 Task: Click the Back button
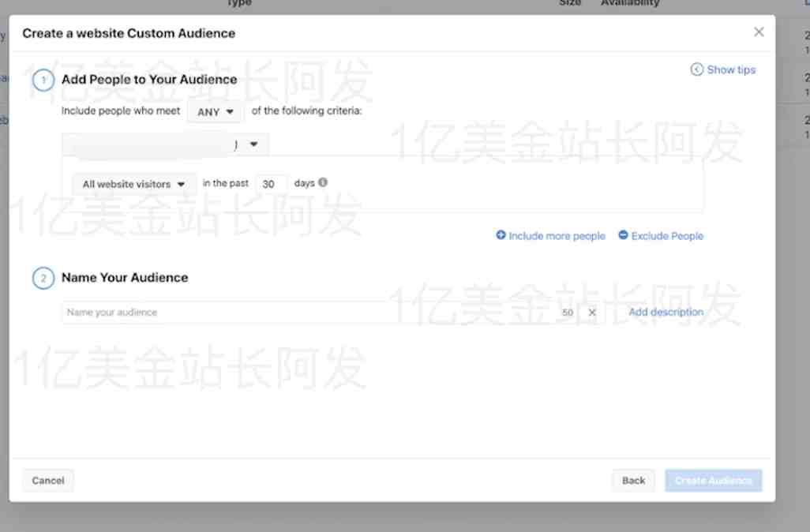(x=633, y=481)
